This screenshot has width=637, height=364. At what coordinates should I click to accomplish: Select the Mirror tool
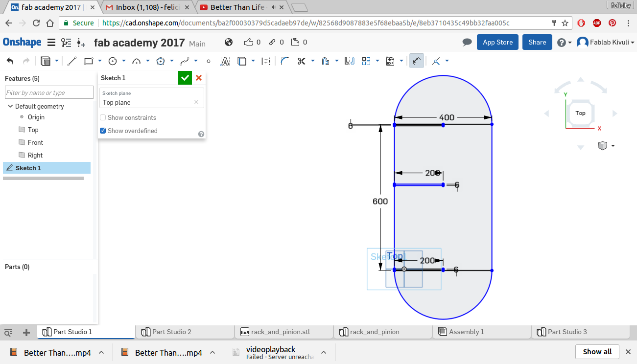tap(350, 61)
